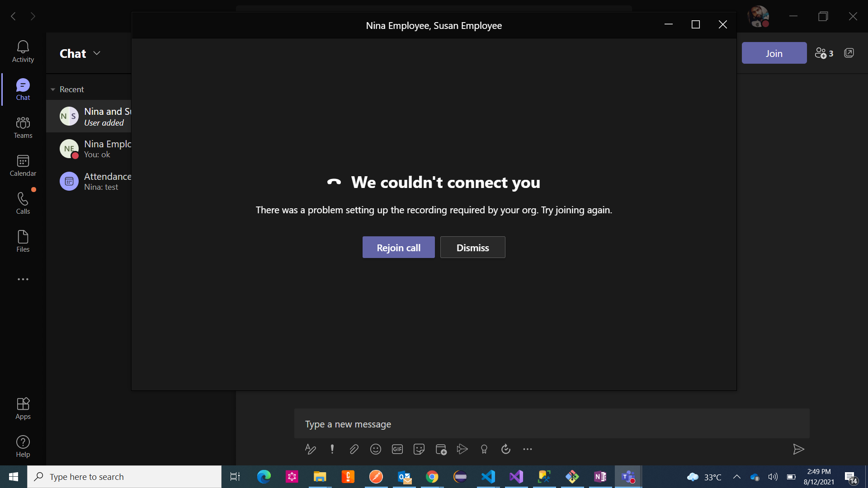Open the Calendar section
The width and height of the screenshot is (868, 488).
pyautogui.click(x=23, y=165)
